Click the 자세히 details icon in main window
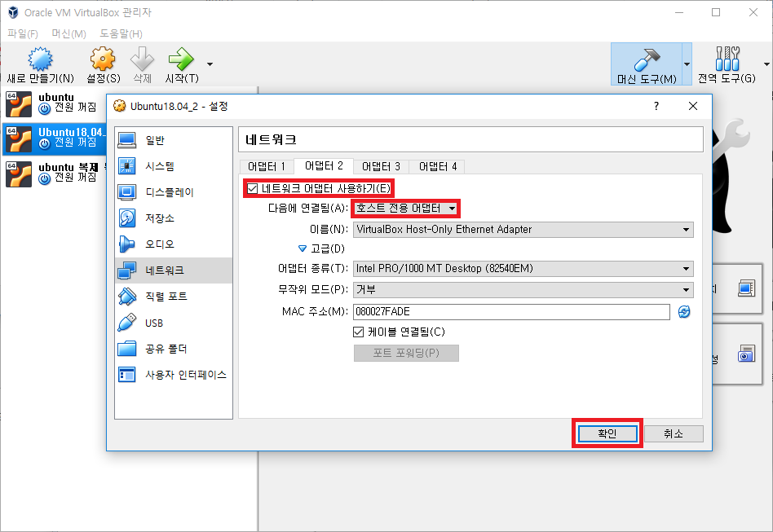The image size is (773, 532). coord(746,288)
